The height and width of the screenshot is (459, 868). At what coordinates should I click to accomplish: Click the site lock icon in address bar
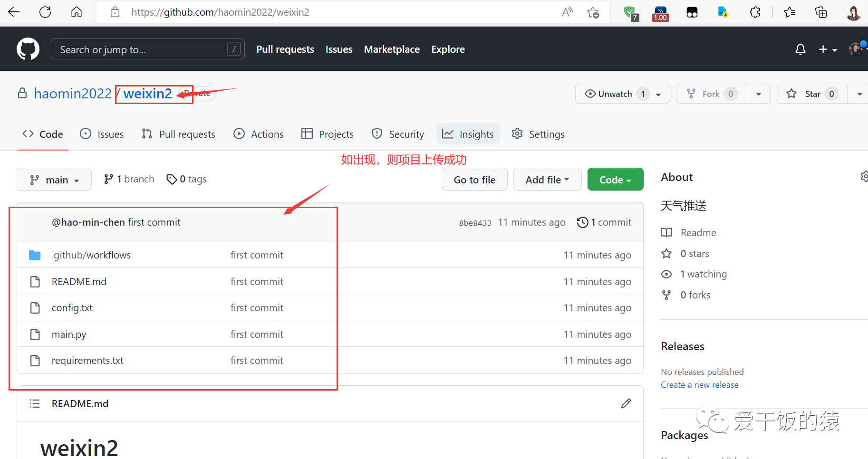pos(115,12)
